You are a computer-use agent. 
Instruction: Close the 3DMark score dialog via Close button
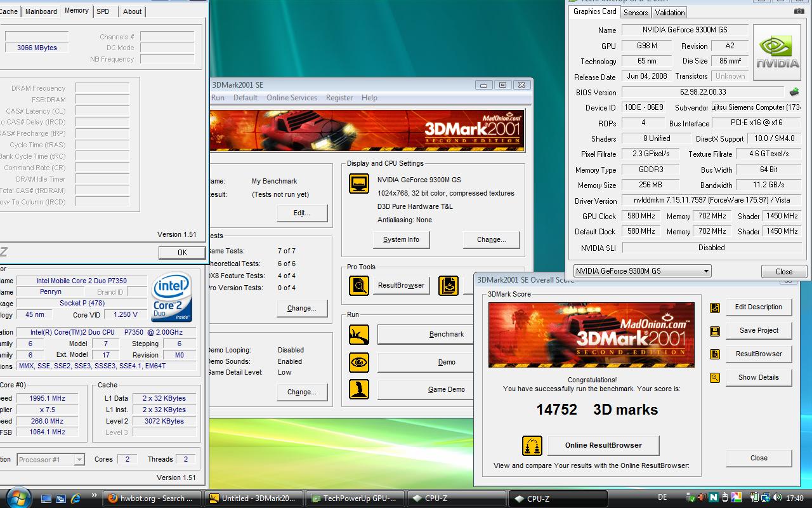coord(759,458)
